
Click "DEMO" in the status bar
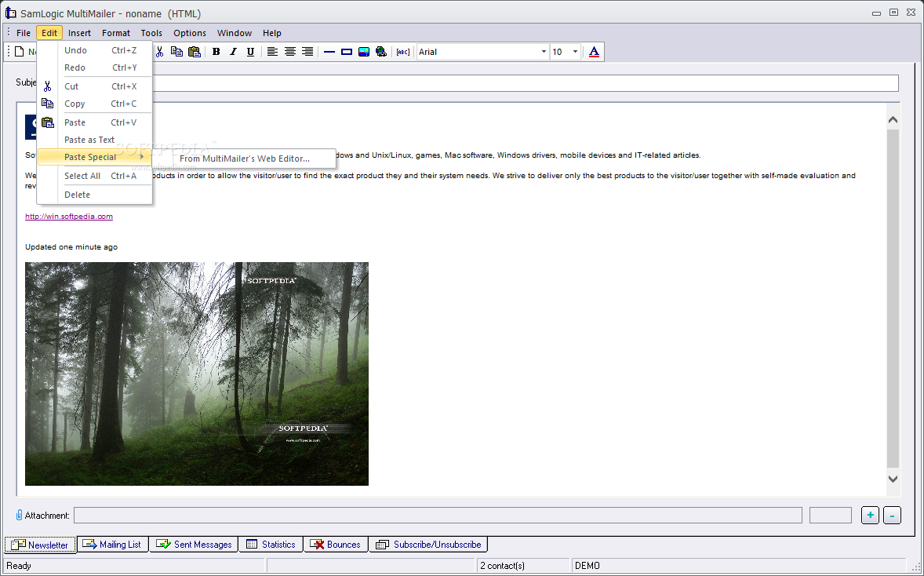click(x=588, y=566)
